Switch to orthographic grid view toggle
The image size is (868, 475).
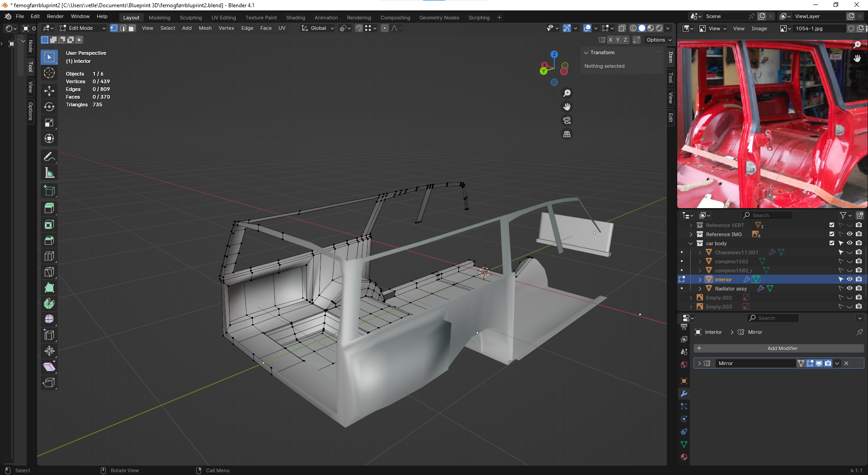tap(567, 134)
